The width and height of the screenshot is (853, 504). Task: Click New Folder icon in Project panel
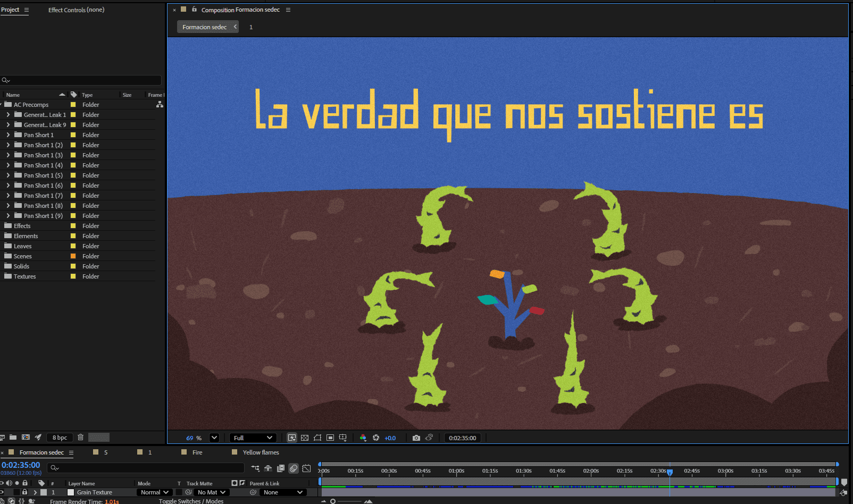click(x=13, y=437)
